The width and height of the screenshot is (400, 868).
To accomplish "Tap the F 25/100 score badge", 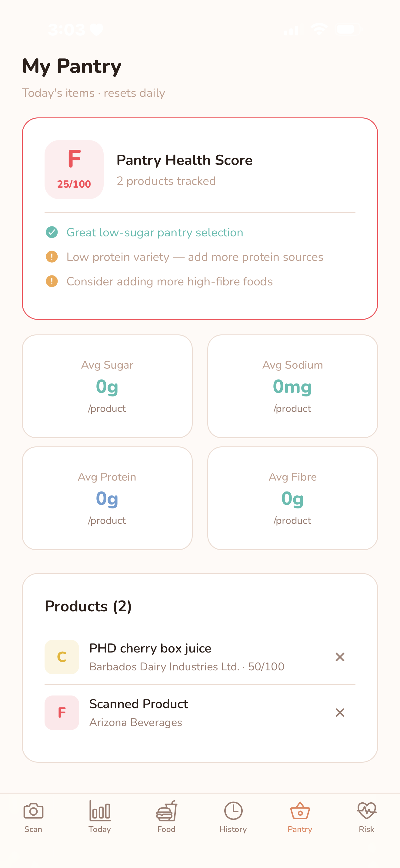I will tap(74, 169).
